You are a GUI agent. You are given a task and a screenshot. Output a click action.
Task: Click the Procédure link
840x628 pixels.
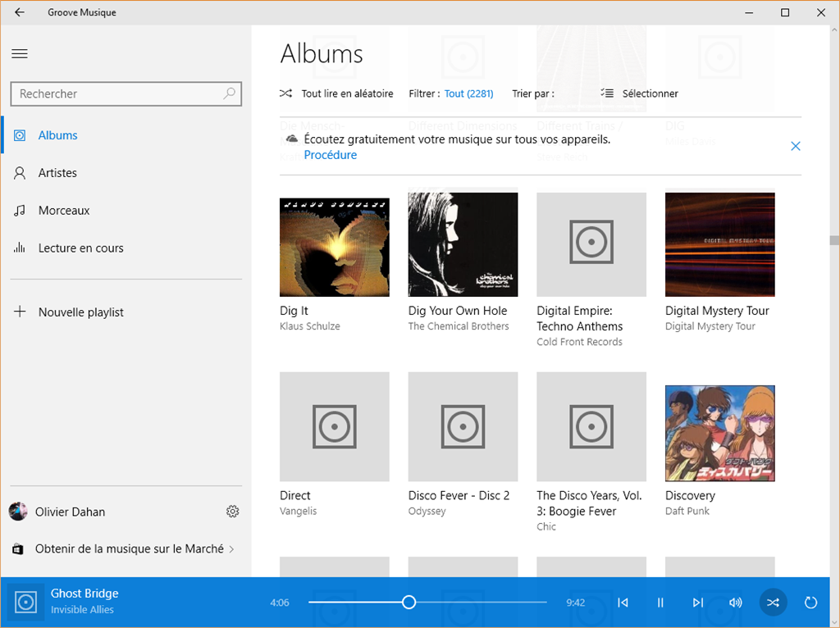coord(330,155)
